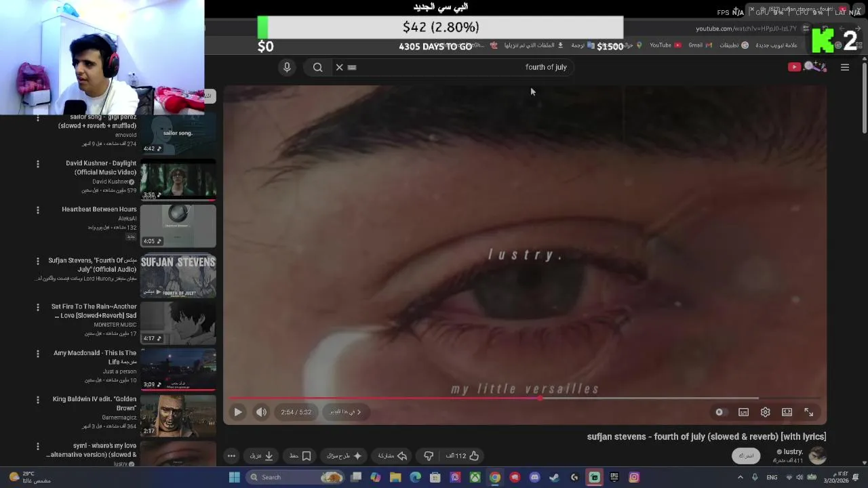Image resolution: width=868 pixels, height=488 pixels.
Task: Dislike the video thumbs-down
Action: [x=429, y=456]
